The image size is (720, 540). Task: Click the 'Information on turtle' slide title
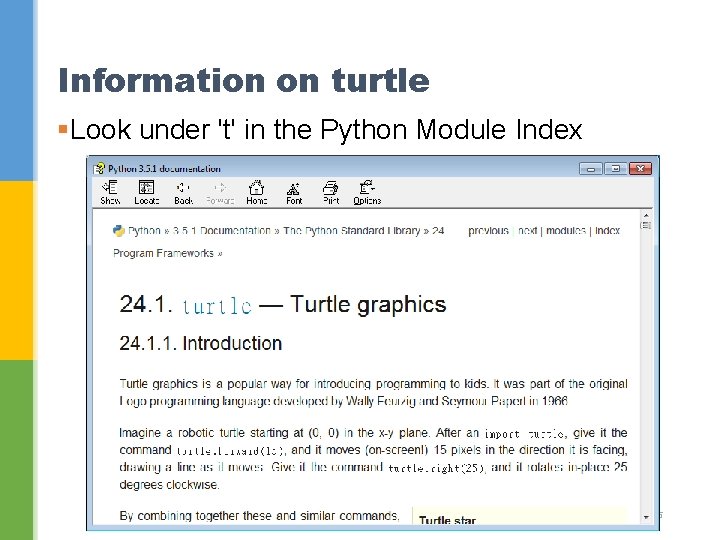click(244, 80)
